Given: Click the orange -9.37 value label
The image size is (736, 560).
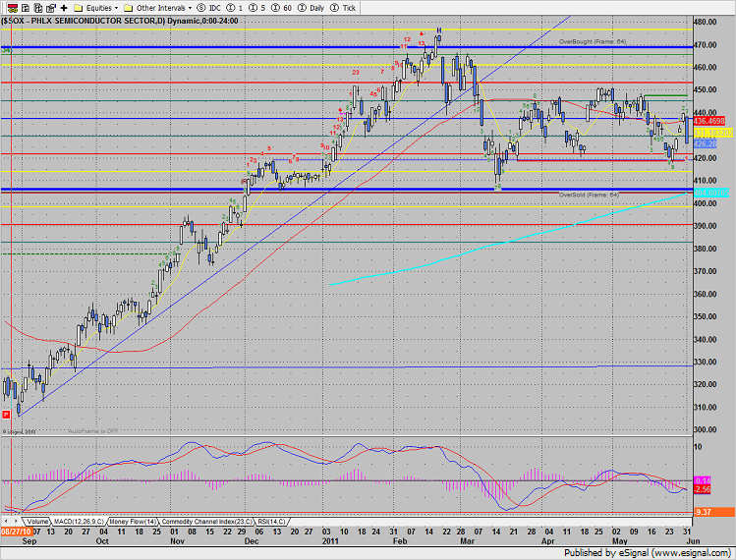Looking at the screenshot, I should tap(714, 512).
